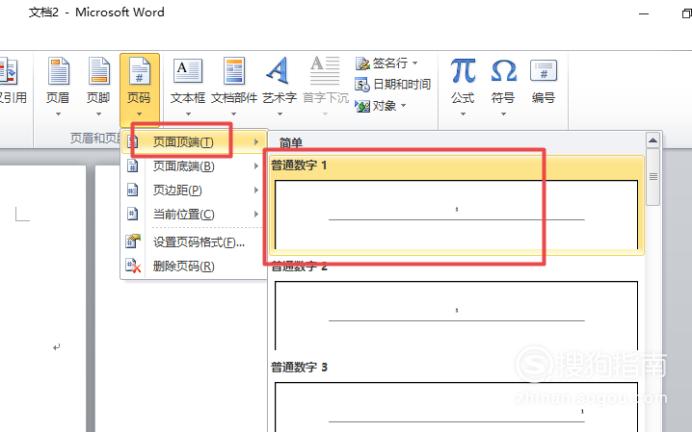Viewport: 692px width, 432px height.
Task: Minimize the Microsoft Word window
Action: click(x=644, y=14)
